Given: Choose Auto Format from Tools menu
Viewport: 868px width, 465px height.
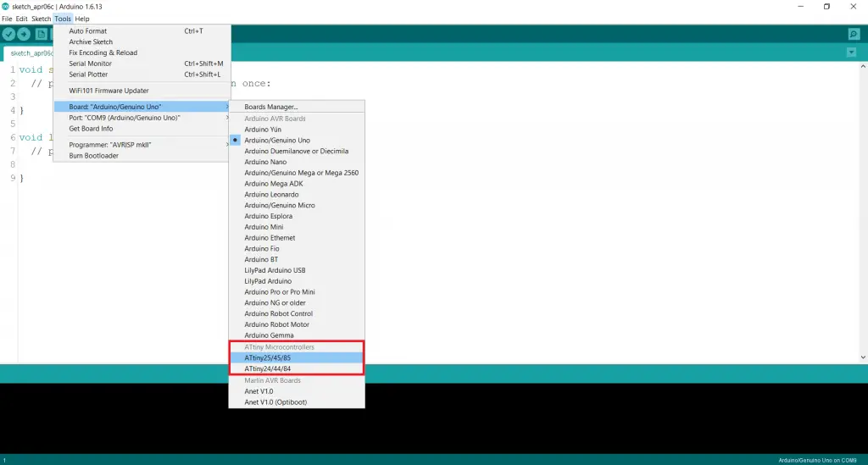Looking at the screenshot, I should coord(142,31).
